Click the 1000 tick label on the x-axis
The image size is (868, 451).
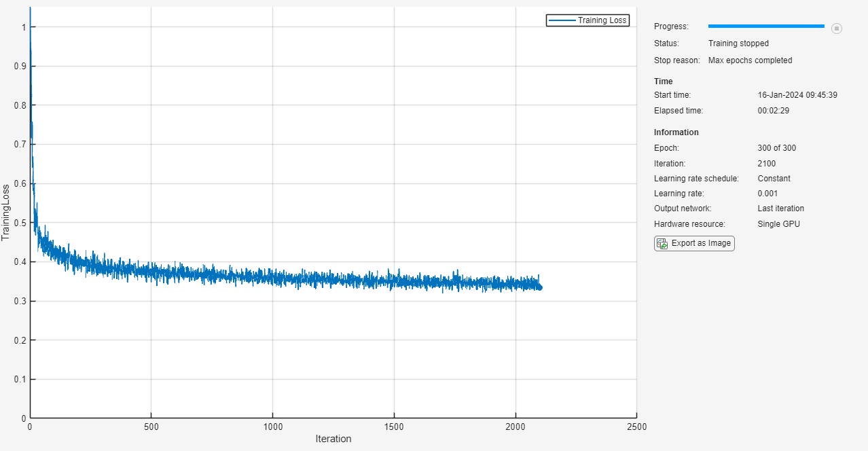tap(272, 427)
